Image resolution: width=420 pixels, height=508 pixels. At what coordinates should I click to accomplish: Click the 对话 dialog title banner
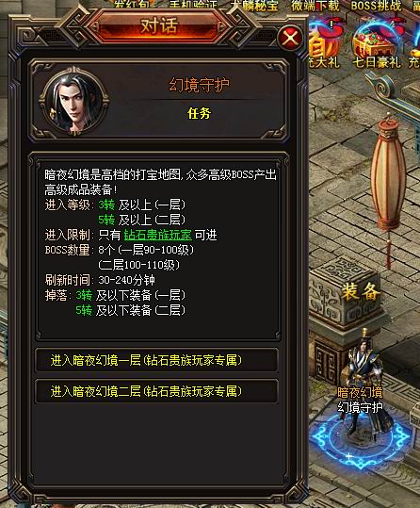[159, 26]
